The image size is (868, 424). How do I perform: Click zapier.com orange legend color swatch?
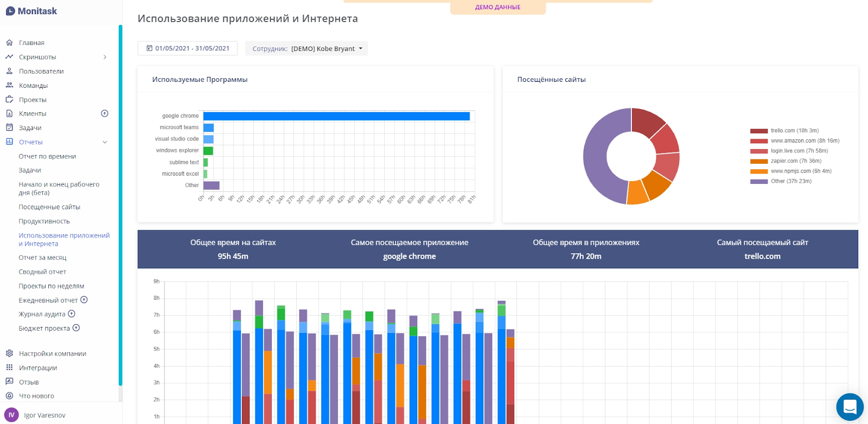(758, 161)
